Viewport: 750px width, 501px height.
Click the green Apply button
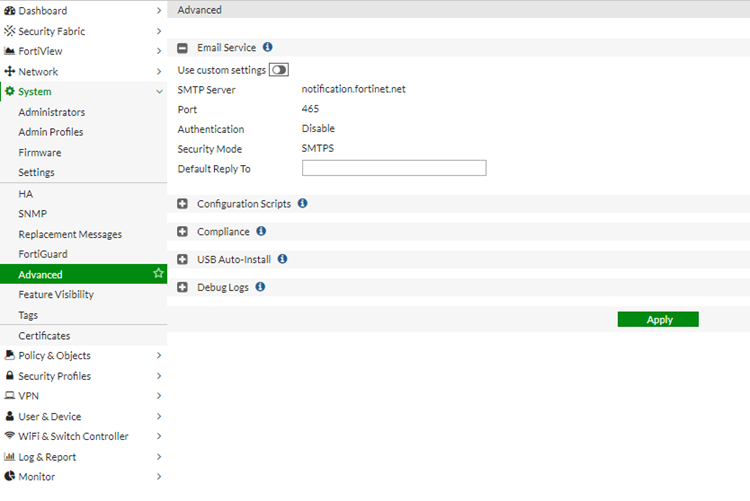(658, 320)
